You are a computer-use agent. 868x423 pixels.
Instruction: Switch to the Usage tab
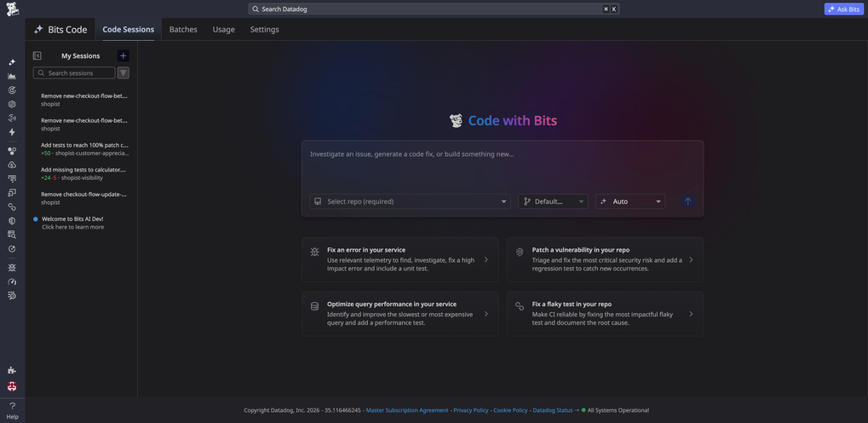[x=224, y=29]
